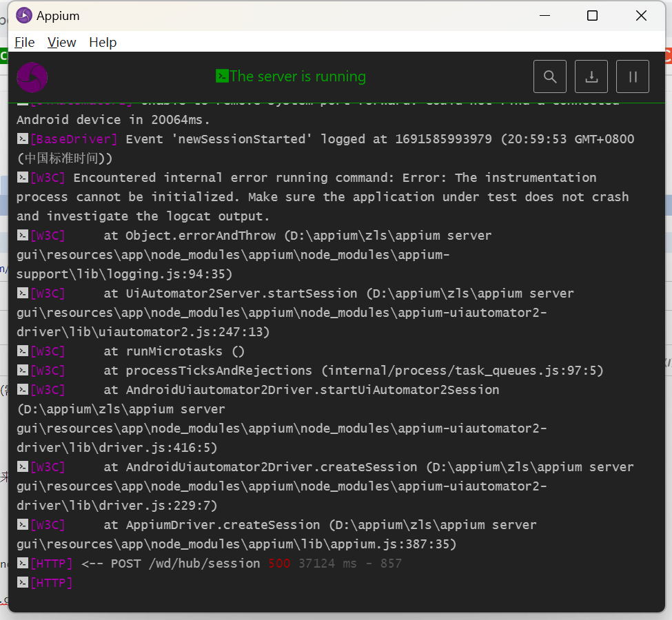Open the Help menu
This screenshot has width=672, height=620.
103,43
